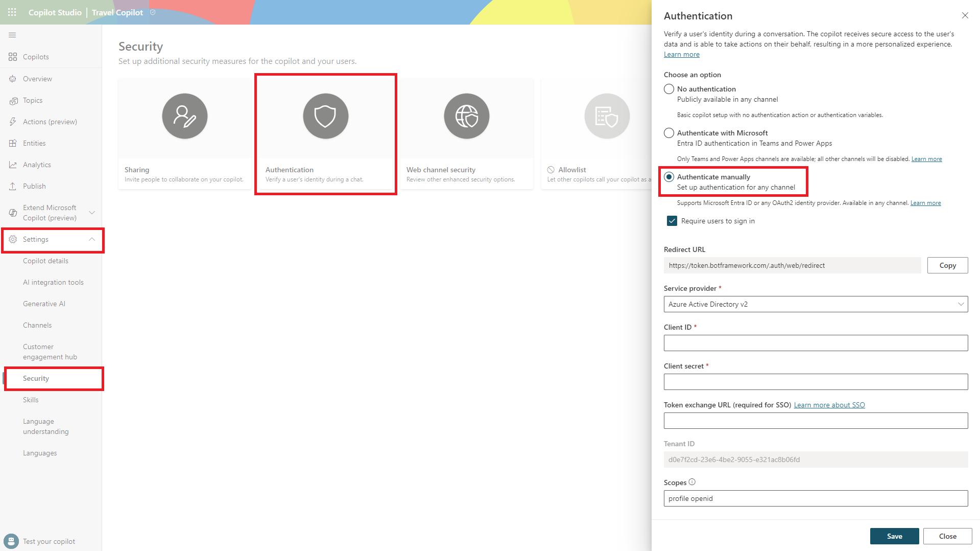Click the Scopes info icon
The height and width of the screenshot is (551, 980).
(692, 482)
